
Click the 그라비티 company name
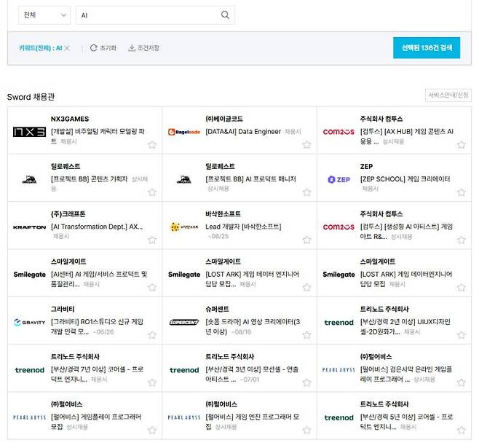(x=63, y=309)
